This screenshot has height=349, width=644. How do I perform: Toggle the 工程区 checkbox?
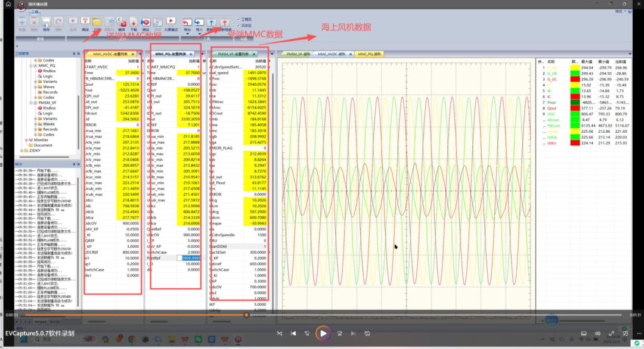click(239, 19)
